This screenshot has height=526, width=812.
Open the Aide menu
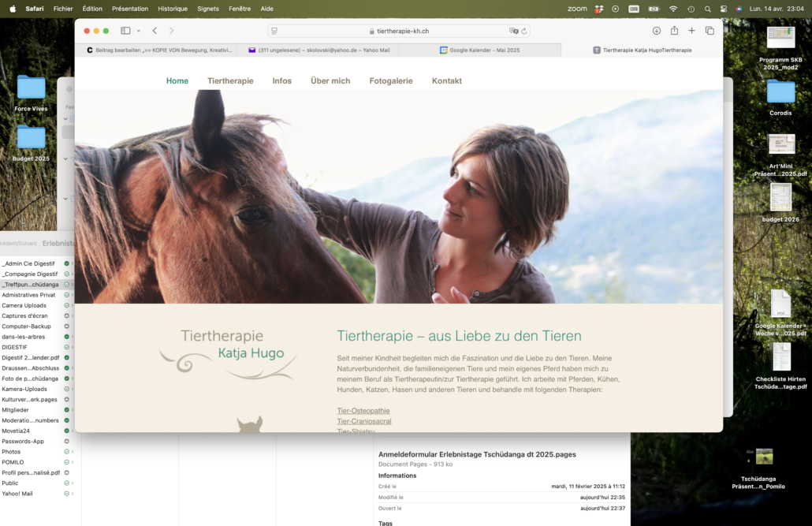tap(266, 9)
